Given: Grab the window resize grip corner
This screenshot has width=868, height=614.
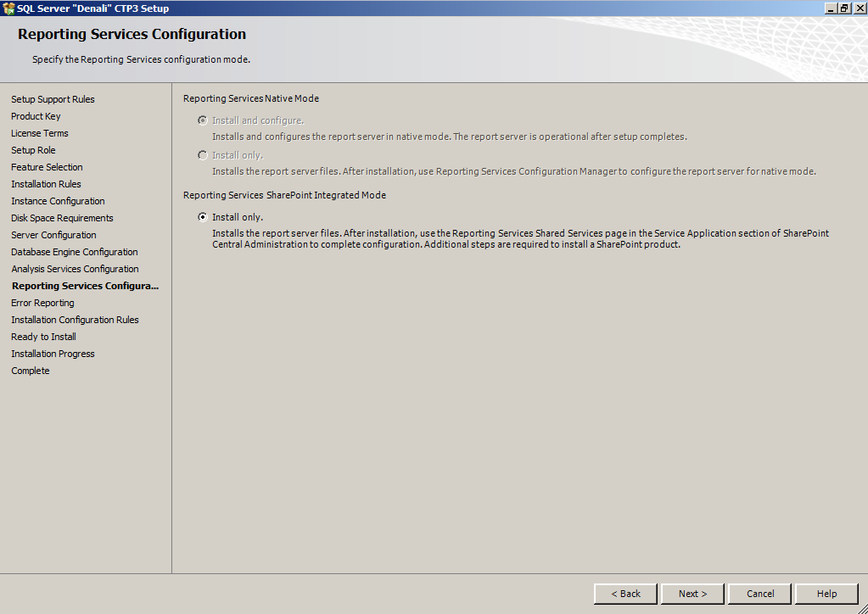Looking at the screenshot, I should [x=862, y=608].
